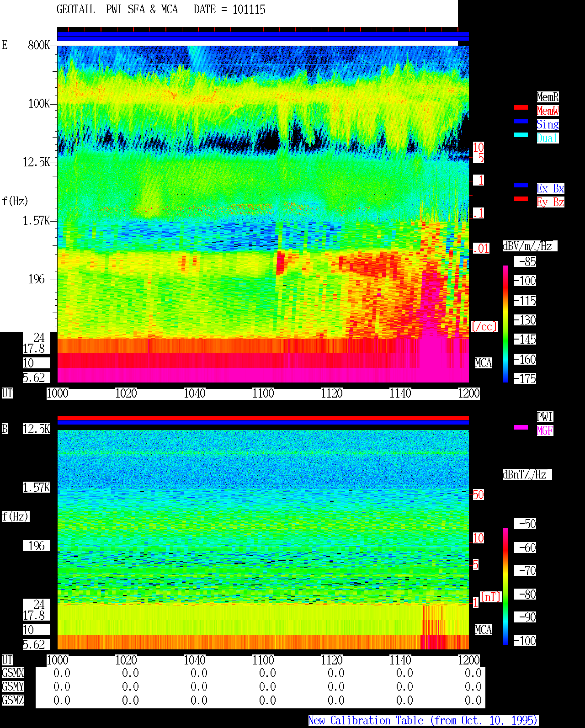The image size is (585, 728).
Task: Click the dBnT/√Hz color scale bar
Action: coord(505,586)
